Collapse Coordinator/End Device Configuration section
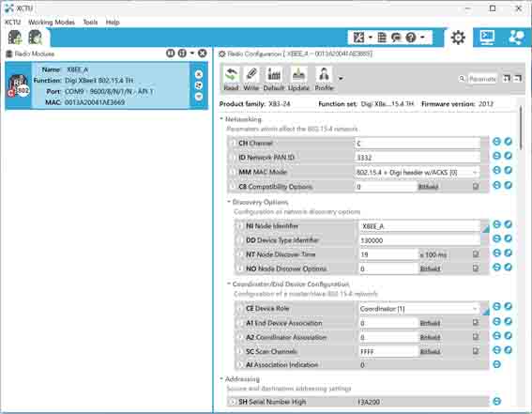Viewport: 532px width, 414px height. [229, 284]
